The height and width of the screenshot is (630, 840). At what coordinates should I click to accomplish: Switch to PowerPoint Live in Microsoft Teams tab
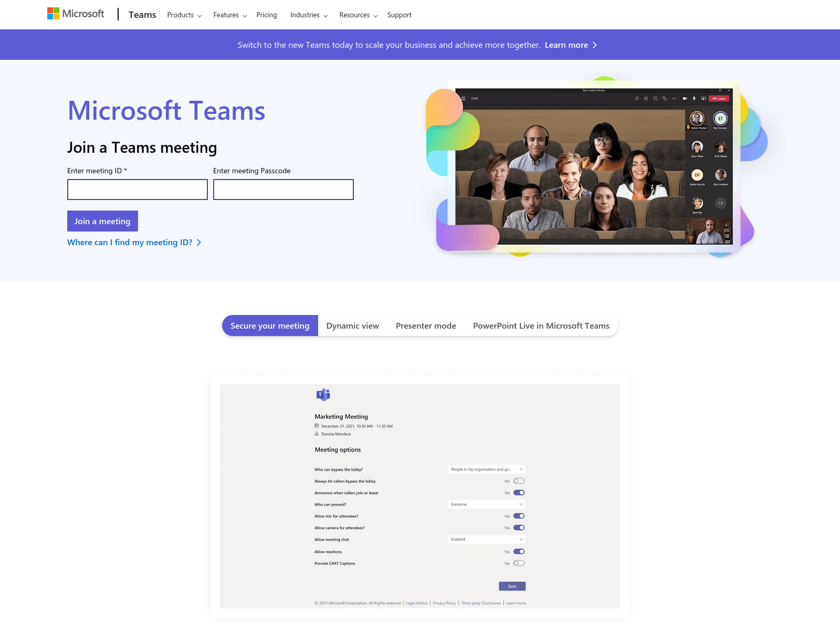541,325
